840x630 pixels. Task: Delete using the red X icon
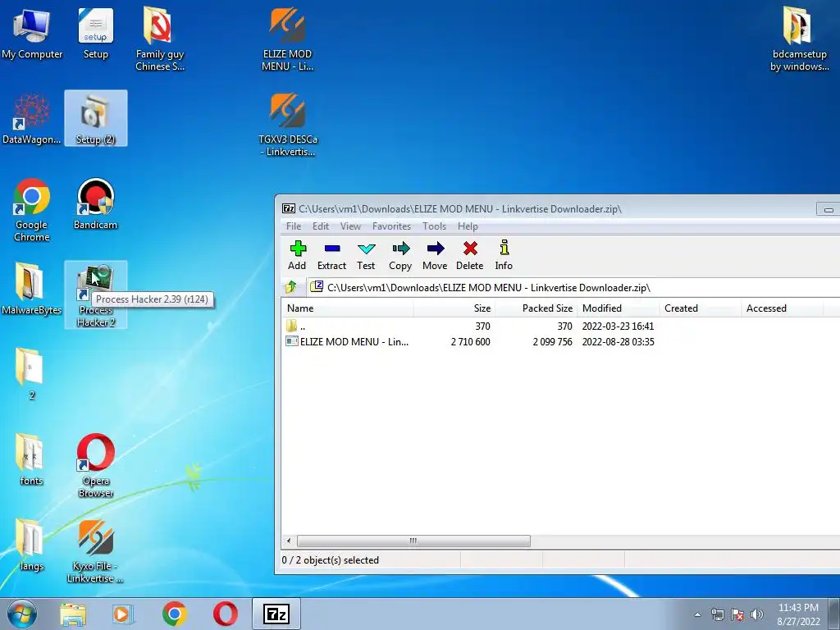tap(470, 255)
